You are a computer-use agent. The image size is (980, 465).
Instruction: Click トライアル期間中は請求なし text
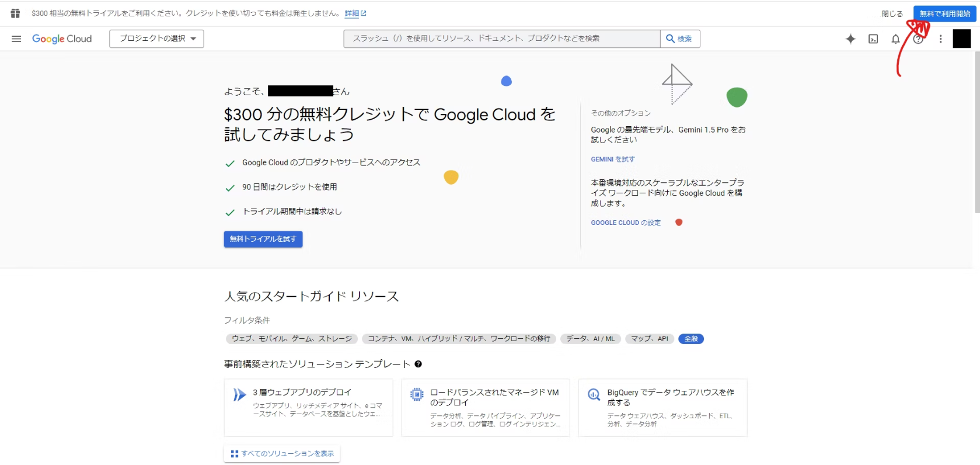[292, 211]
